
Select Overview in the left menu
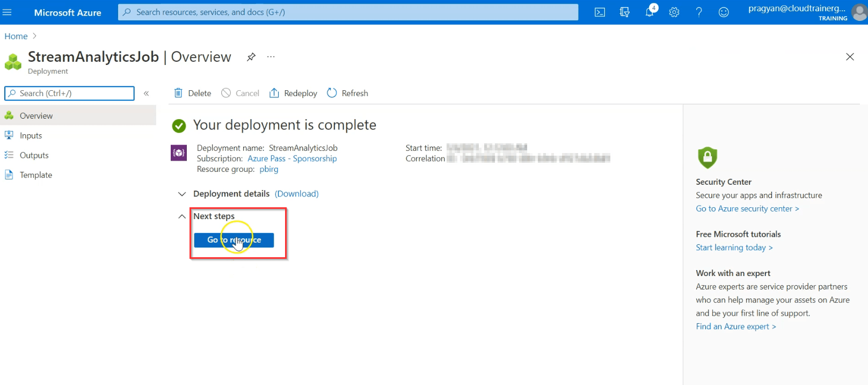[78, 115]
